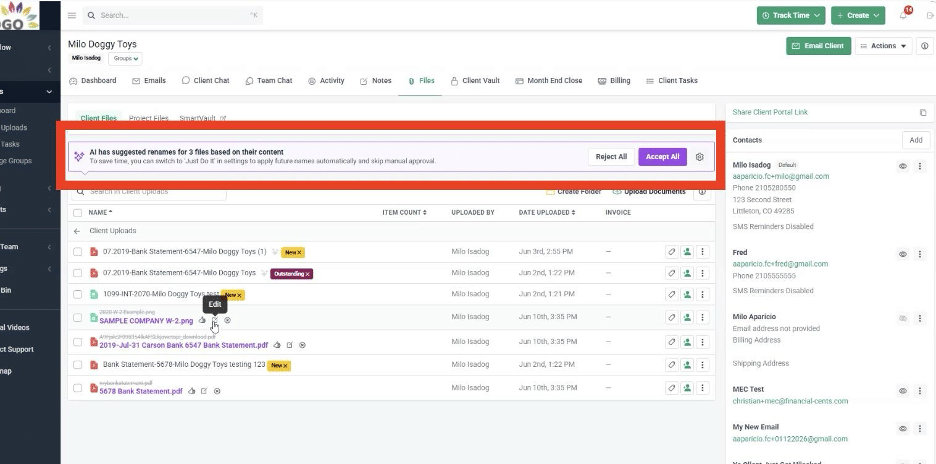Click the assign-user icon on Bank Statement-5678 testing 123 row

[687, 365]
